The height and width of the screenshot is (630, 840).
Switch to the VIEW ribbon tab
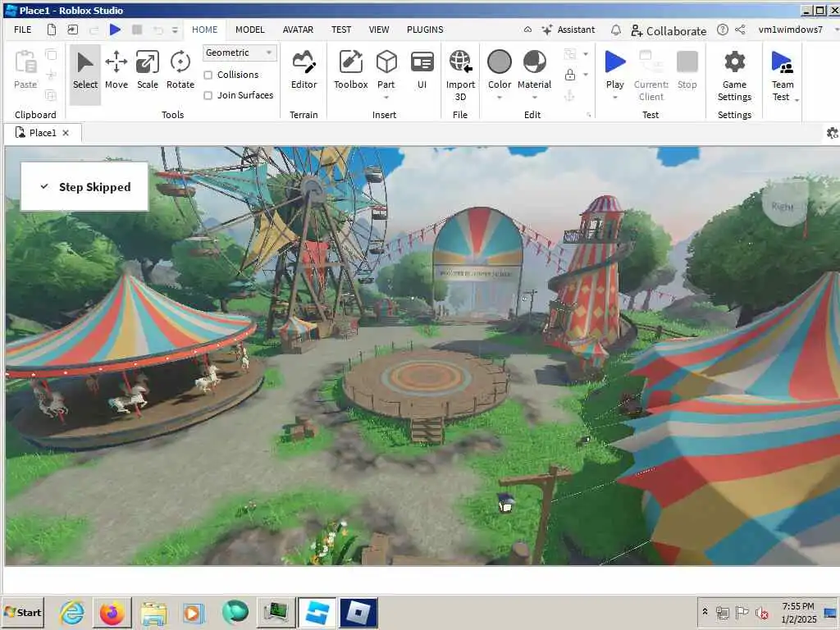pos(379,30)
